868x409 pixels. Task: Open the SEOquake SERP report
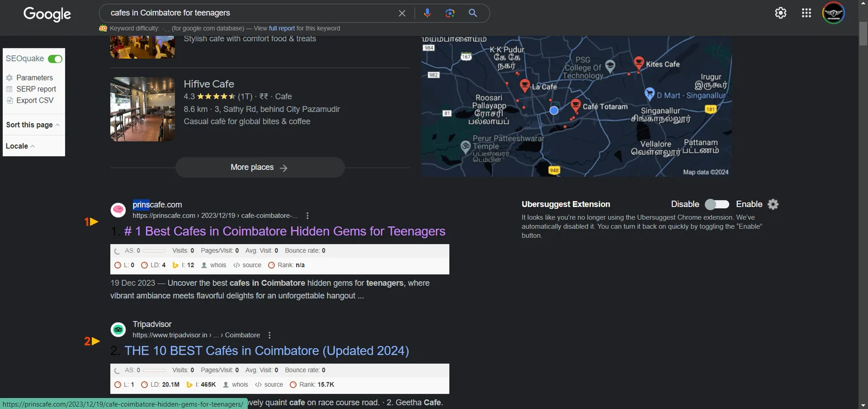pos(36,89)
